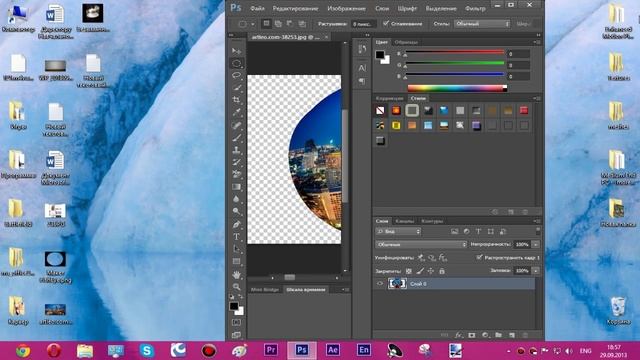Add a layer mask
This screenshot has width=640, height=360.
pos(472,335)
